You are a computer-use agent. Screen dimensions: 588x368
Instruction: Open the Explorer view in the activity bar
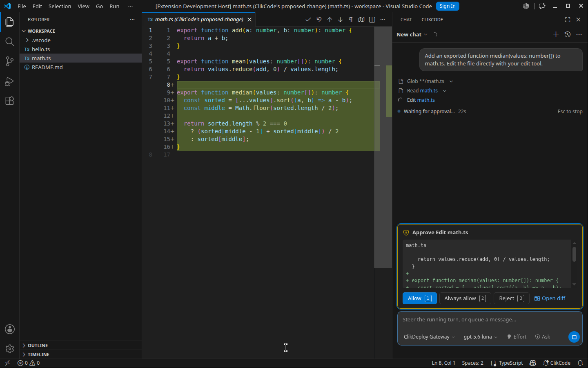tap(10, 22)
